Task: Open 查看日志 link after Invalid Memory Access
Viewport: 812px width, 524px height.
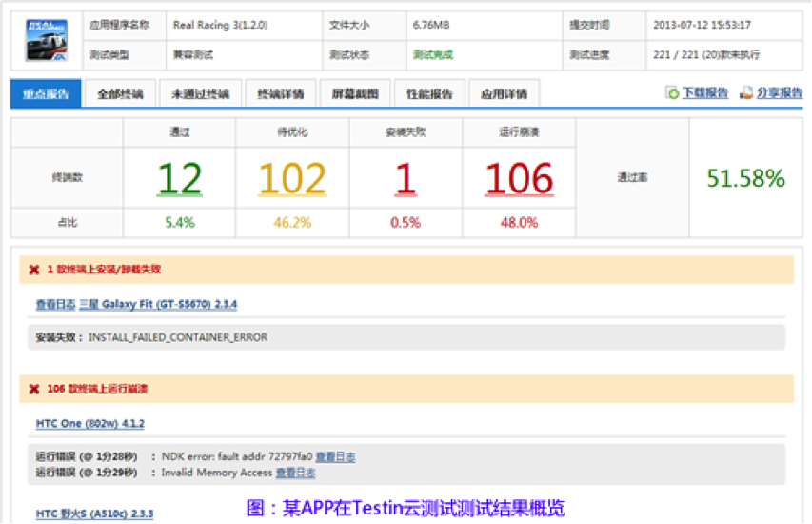Action: pyautogui.click(x=296, y=473)
